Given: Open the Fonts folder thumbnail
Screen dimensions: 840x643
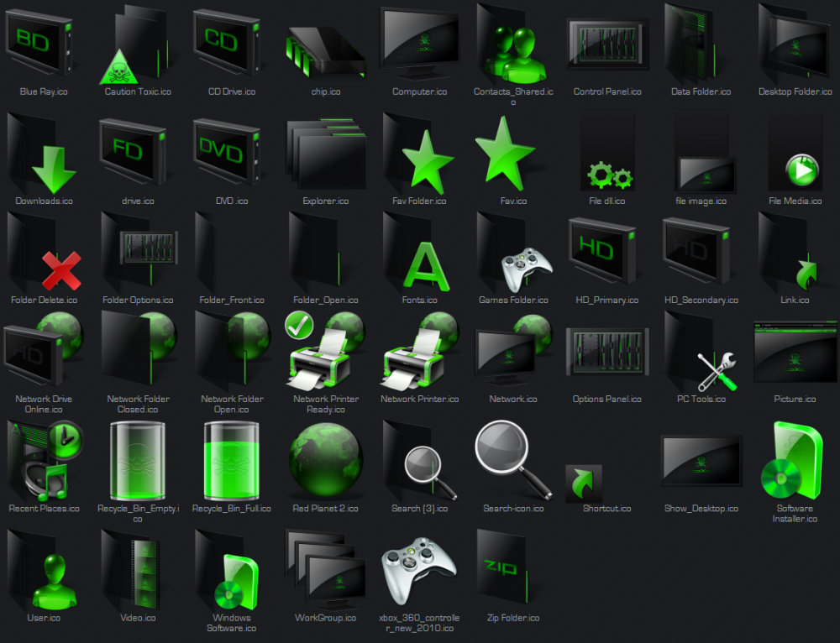Looking at the screenshot, I should coord(419,256).
